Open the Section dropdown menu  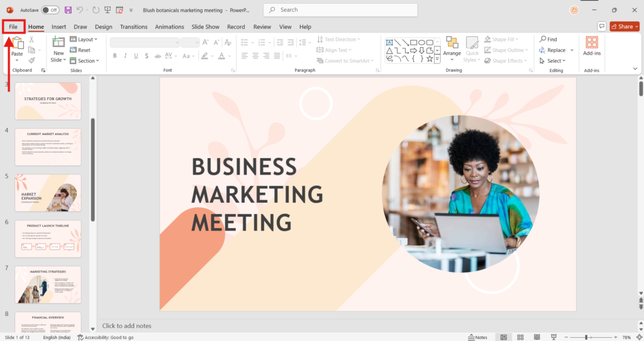point(83,61)
